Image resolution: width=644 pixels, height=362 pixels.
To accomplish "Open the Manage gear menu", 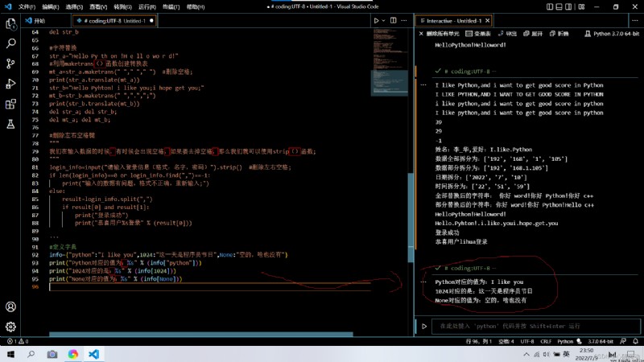I will point(10,327).
